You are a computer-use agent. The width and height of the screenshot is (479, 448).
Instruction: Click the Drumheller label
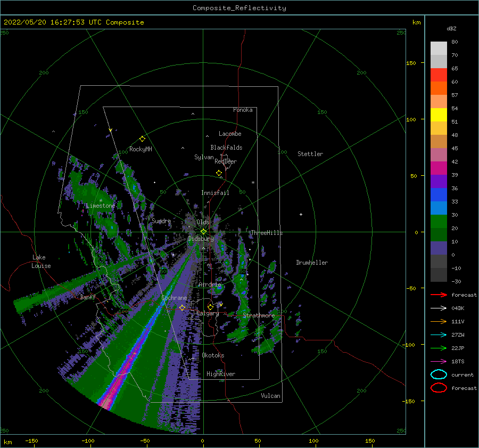click(312, 263)
